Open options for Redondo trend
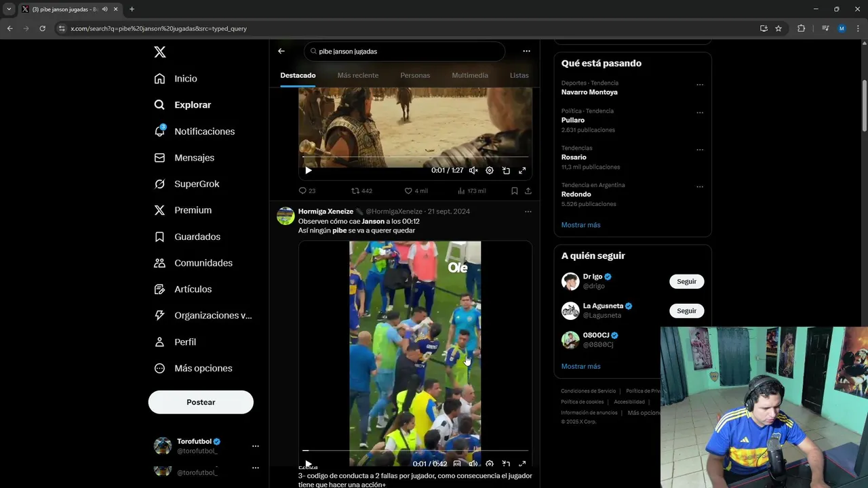The height and width of the screenshot is (488, 868). [x=700, y=187]
